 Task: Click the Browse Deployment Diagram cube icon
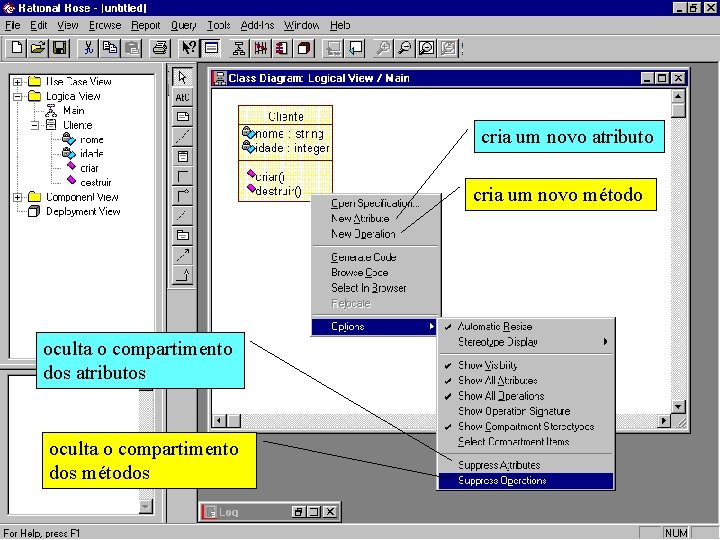coord(304,48)
